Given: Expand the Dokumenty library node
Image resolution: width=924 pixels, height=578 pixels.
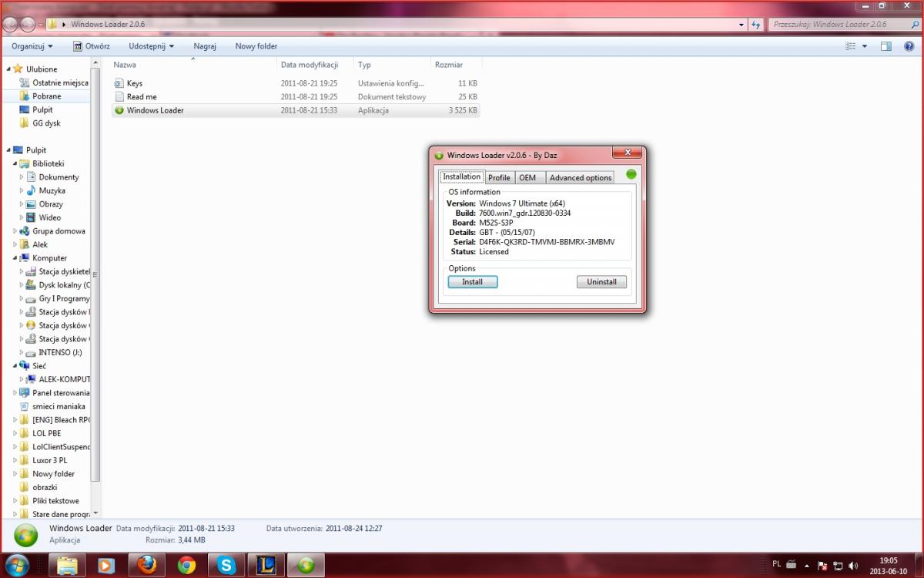Looking at the screenshot, I should (22, 177).
